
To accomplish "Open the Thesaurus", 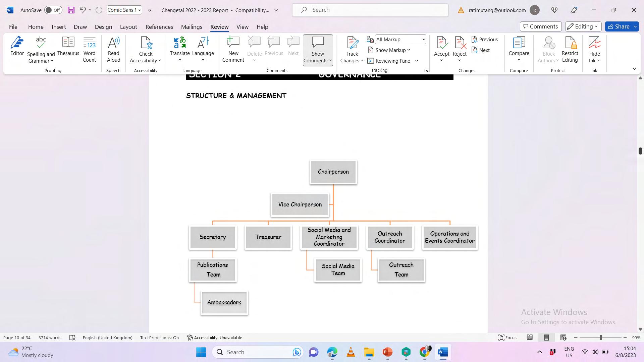I will tap(68, 47).
